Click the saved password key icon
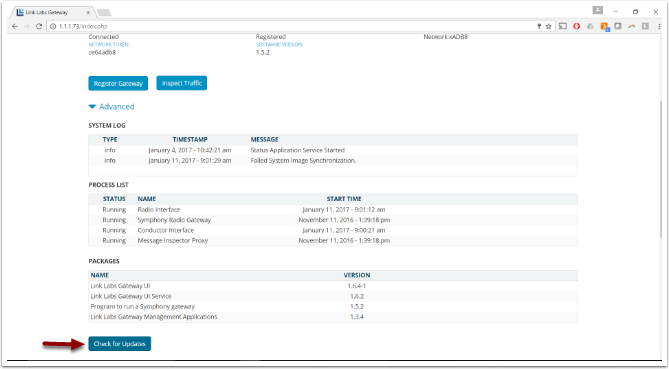Screen dimensions: 669x369 click(539, 26)
